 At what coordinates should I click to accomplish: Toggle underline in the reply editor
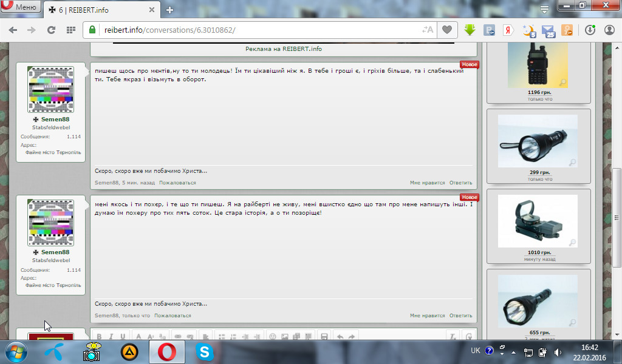123,336
